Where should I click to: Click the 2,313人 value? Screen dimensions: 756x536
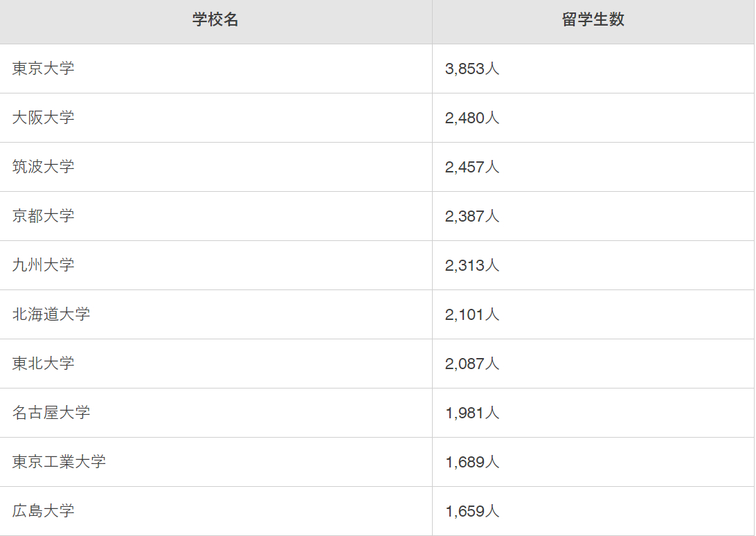472,266
